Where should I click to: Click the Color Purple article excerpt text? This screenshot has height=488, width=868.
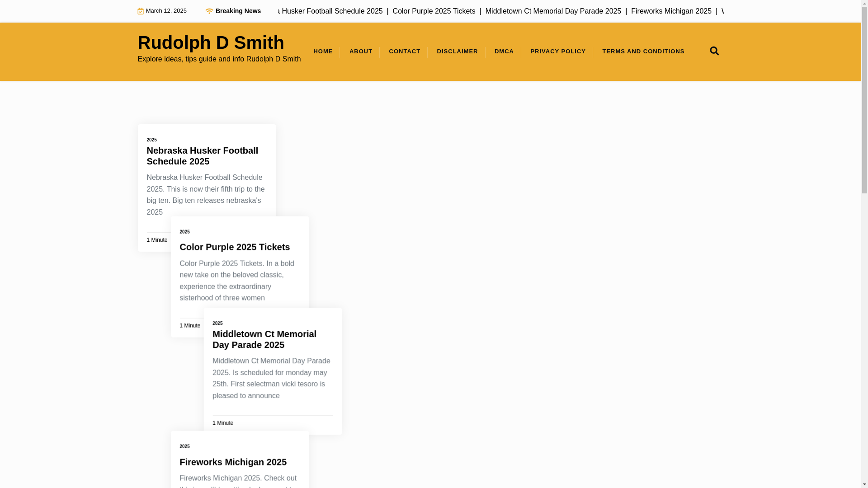pos(237,281)
